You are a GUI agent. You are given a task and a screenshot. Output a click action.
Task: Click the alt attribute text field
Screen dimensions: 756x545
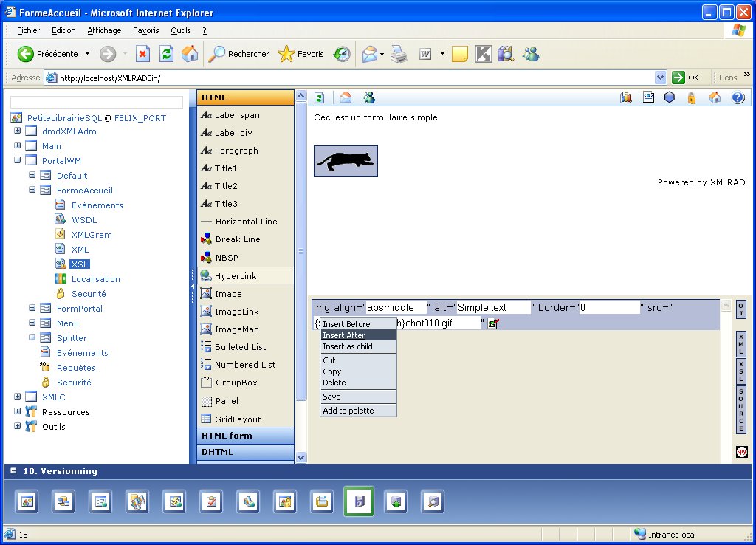[493, 307]
